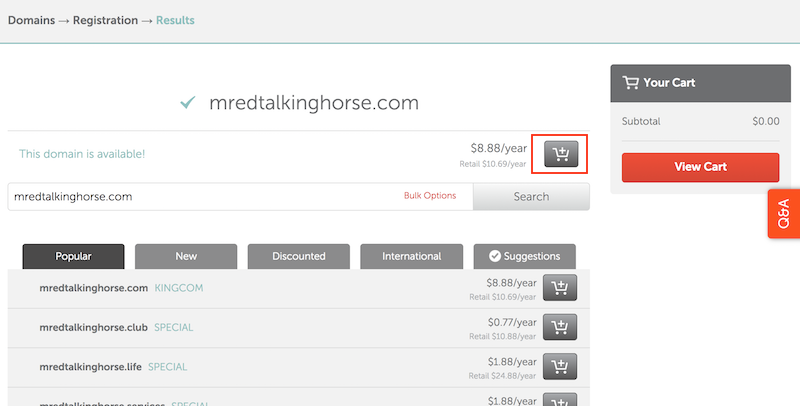Click $1.88/year price on .life row
800x406 pixels.
tap(512, 362)
